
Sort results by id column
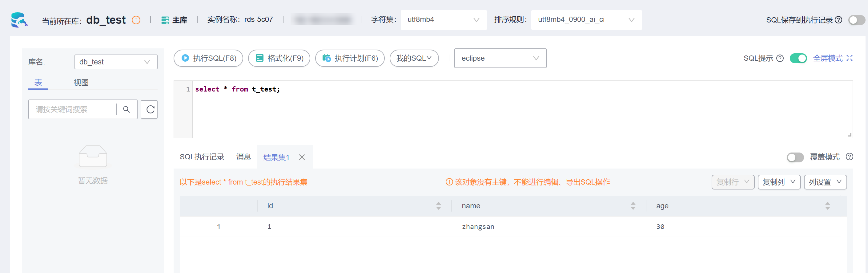click(438, 206)
